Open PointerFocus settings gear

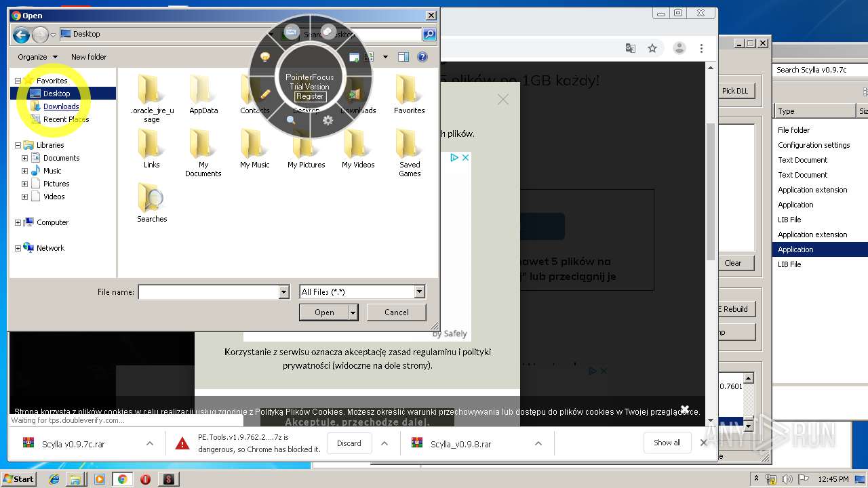coord(328,120)
